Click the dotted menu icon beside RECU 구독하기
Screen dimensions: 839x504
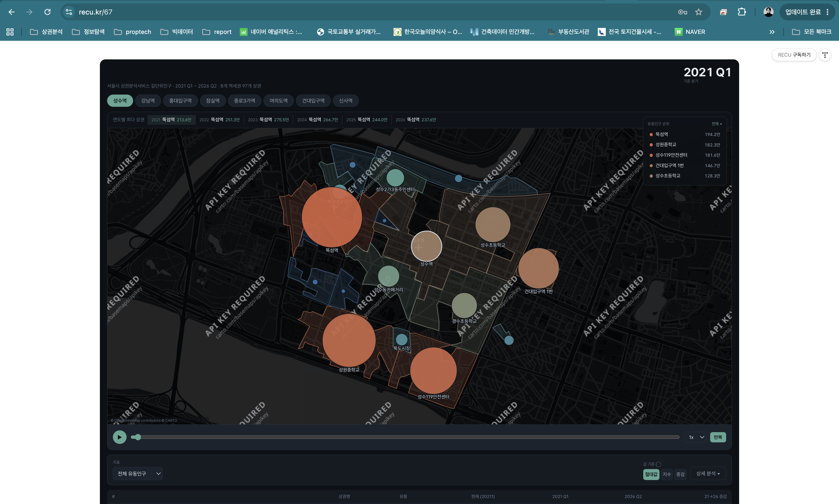(x=825, y=55)
